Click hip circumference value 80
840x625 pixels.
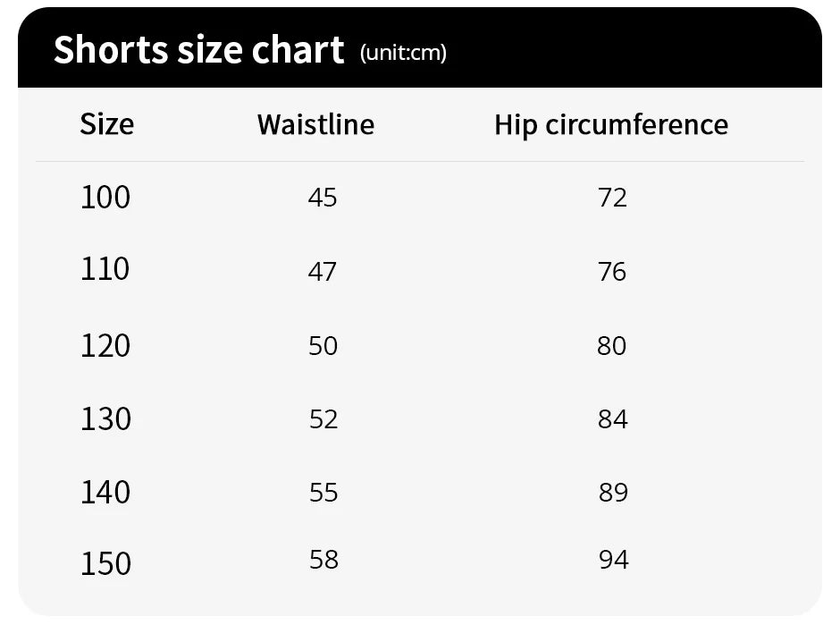pos(612,345)
